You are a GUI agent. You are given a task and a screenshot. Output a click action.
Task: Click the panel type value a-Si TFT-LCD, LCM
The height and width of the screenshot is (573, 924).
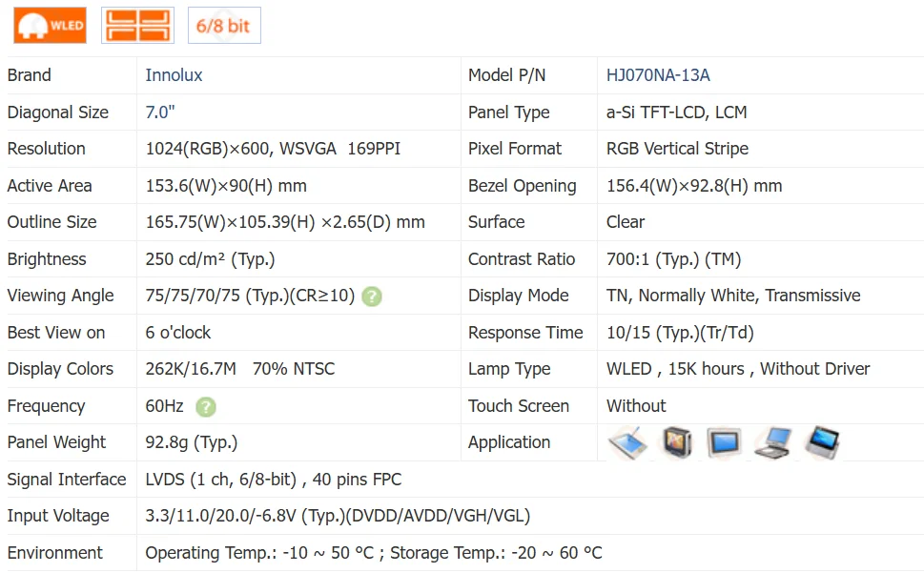pos(676,112)
